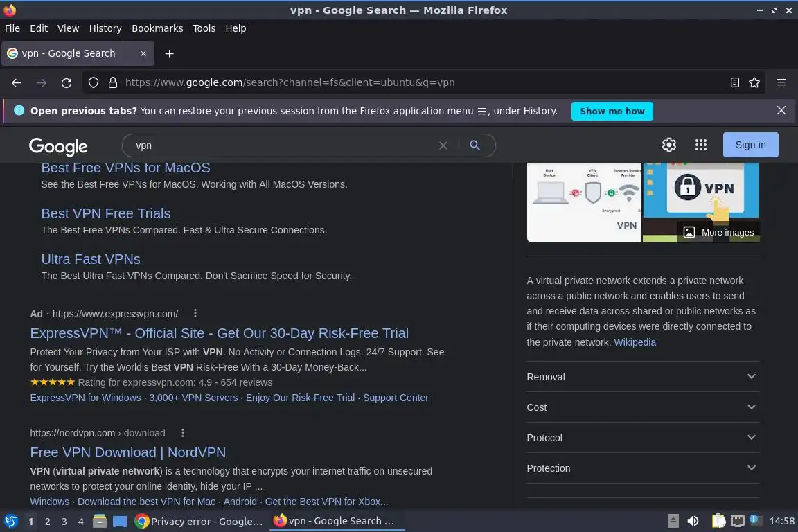Open the eject tray icon
Viewport: 798px width, 532px height.
click(x=673, y=522)
